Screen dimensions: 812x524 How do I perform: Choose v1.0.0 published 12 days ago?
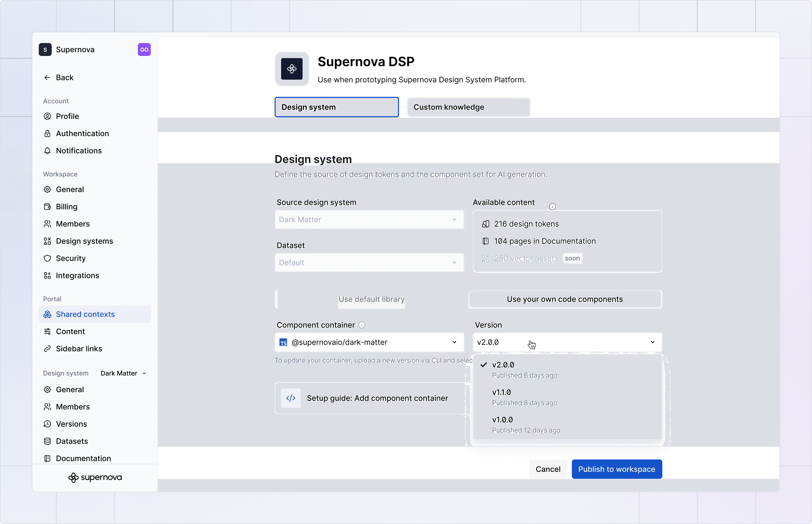pyautogui.click(x=568, y=425)
